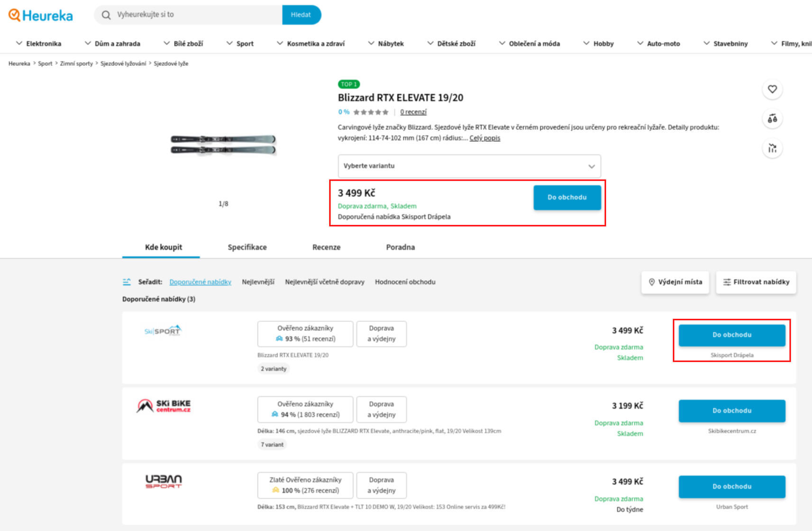Expand the Nábytek menu
This screenshot has width=812, height=531.
pyautogui.click(x=386, y=44)
